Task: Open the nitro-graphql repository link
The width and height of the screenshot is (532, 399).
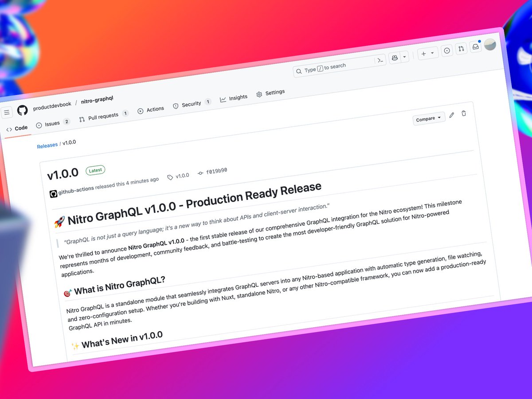Action: click(97, 99)
